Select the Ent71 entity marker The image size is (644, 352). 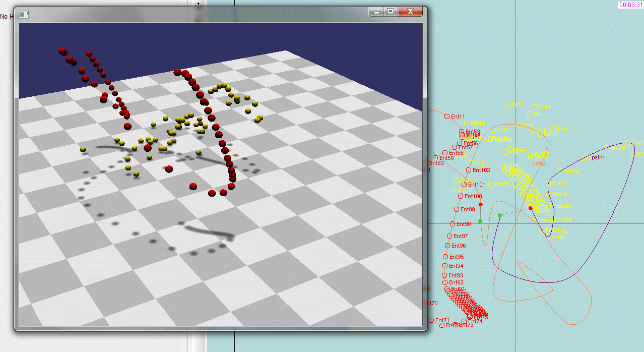(431, 320)
